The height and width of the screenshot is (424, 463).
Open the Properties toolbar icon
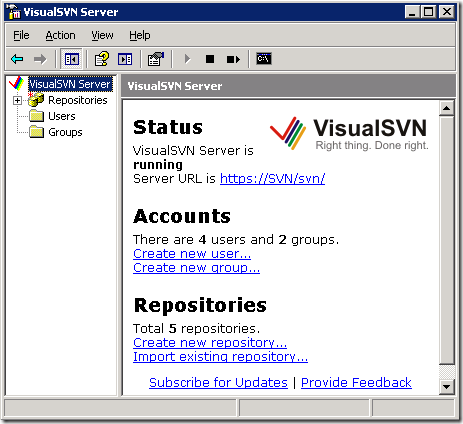[x=156, y=59]
